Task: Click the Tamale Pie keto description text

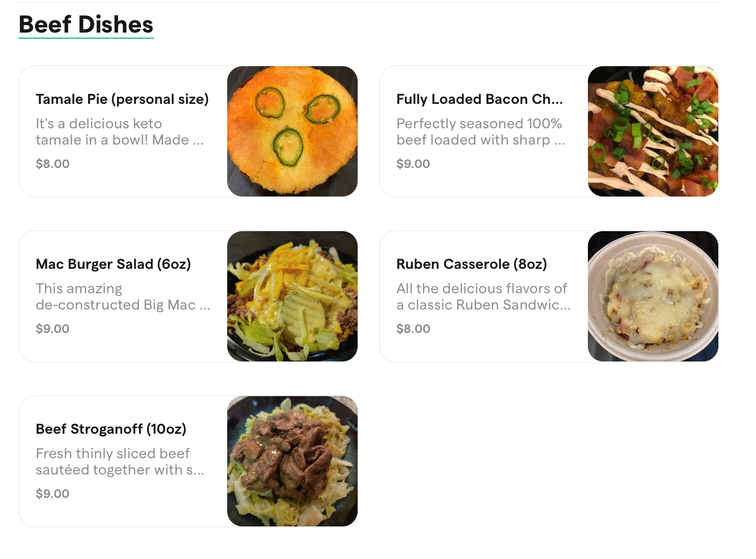Action: [119, 131]
